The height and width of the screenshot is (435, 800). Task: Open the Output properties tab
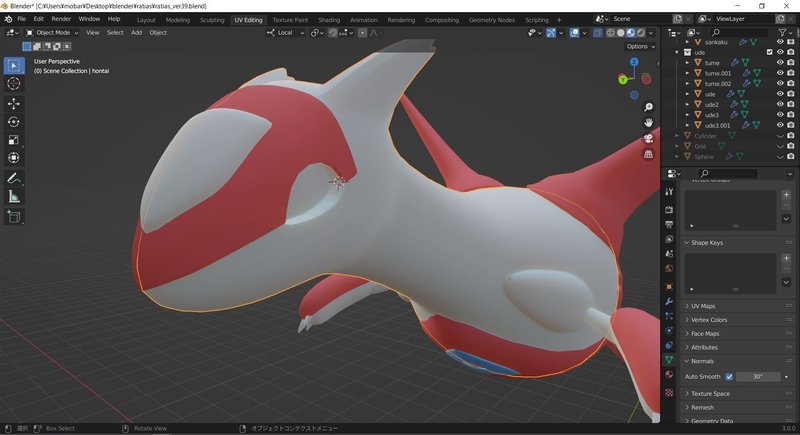[x=669, y=224]
